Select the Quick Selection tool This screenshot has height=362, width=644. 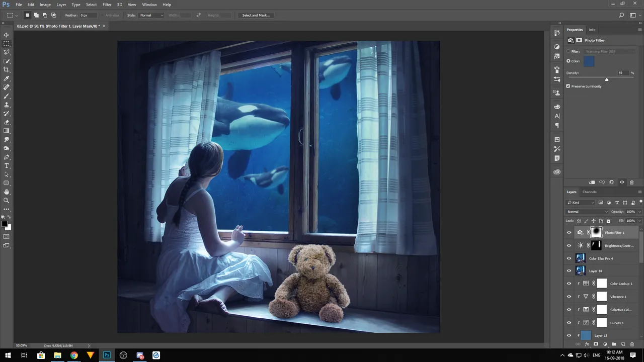(7, 61)
